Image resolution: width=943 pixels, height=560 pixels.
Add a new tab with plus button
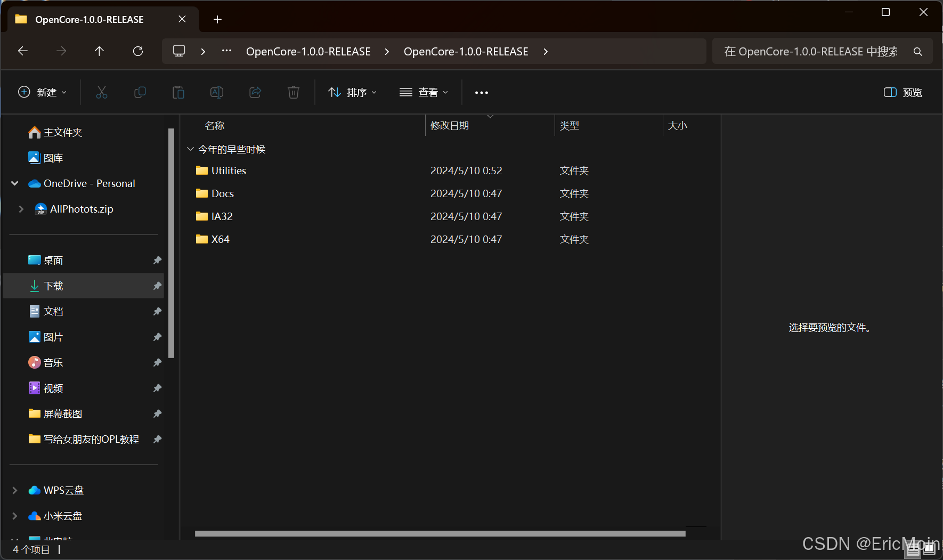[x=217, y=19]
